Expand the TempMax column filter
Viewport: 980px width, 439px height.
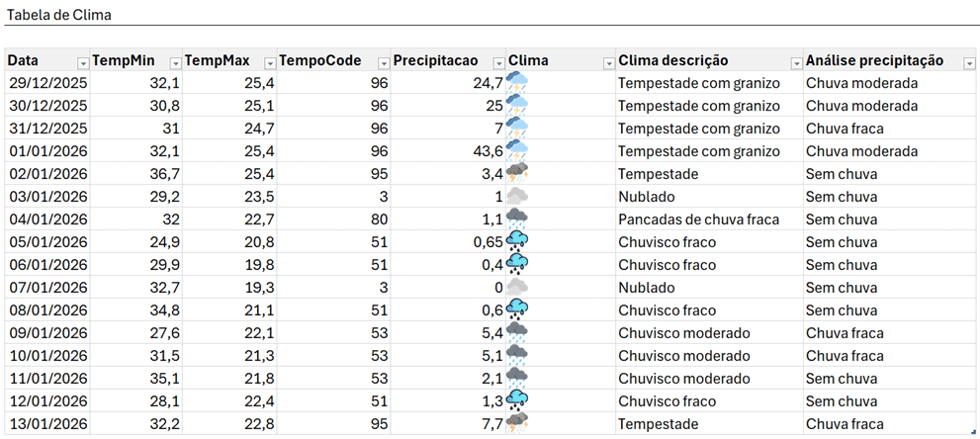tap(268, 61)
